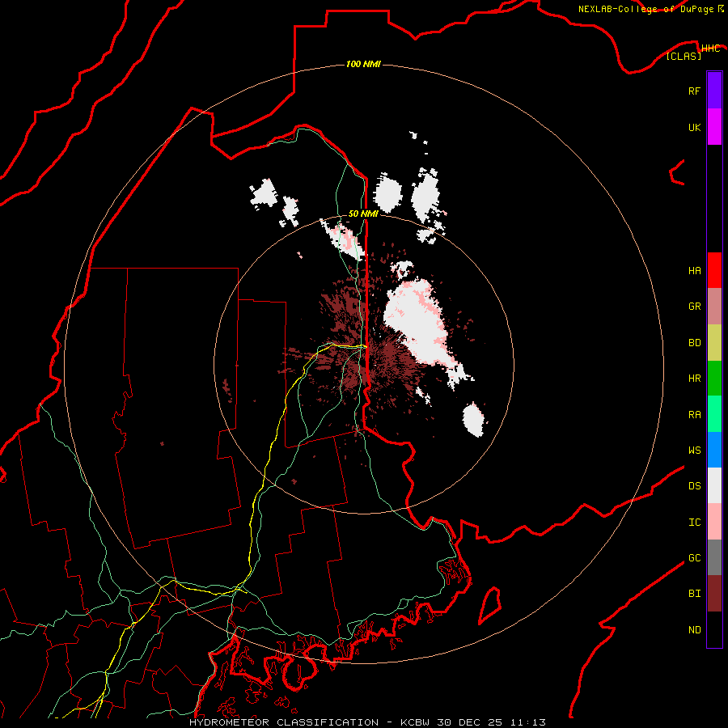This screenshot has height=728, width=728.
Task: Click the ND legend label
Action: tap(694, 630)
